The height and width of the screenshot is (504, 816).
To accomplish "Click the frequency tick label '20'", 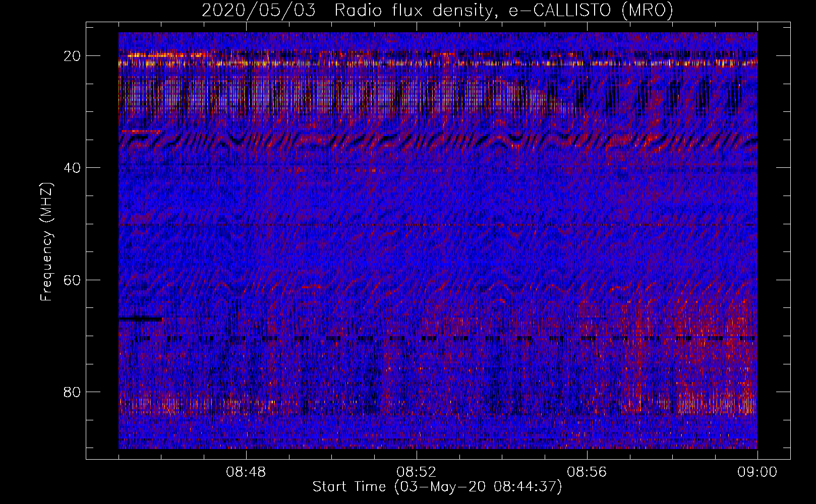I will coord(73,56).
